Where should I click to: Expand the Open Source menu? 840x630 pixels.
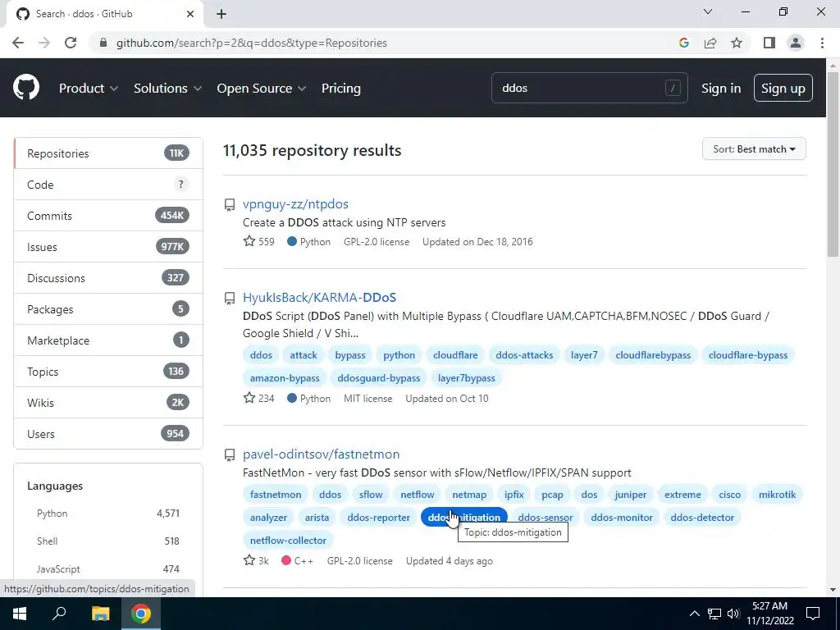tap(262, 88)
